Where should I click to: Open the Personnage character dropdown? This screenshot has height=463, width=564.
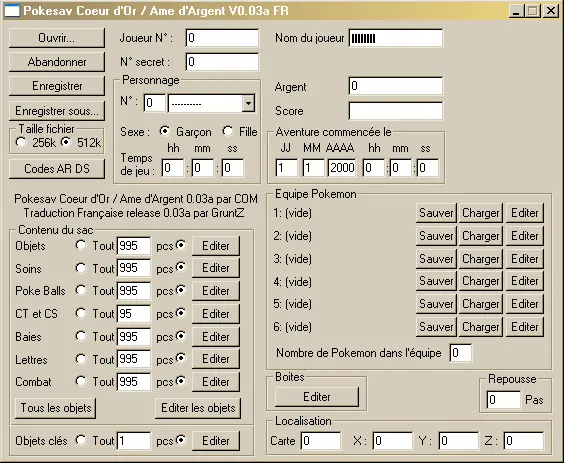coord(248,104)
